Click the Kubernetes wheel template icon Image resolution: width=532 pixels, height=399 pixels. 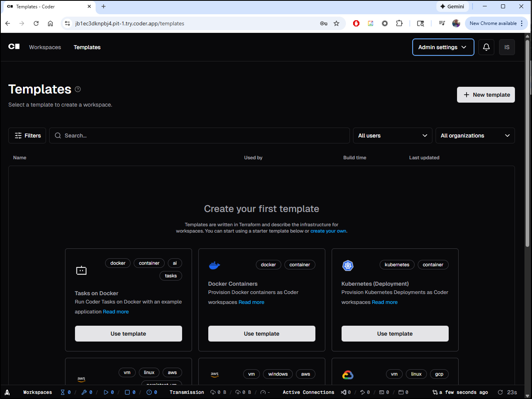(348, 265)
